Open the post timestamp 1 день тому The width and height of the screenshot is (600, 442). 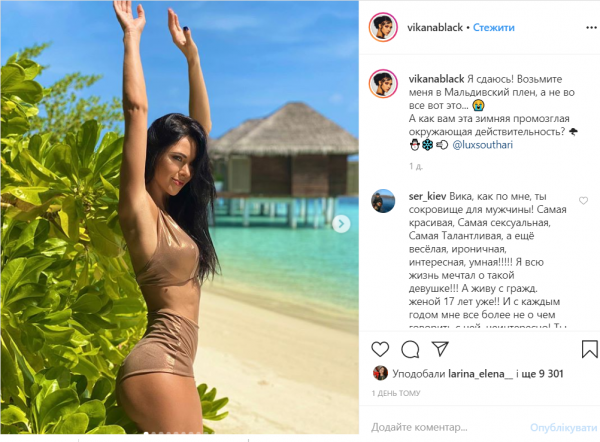point(396,393)
